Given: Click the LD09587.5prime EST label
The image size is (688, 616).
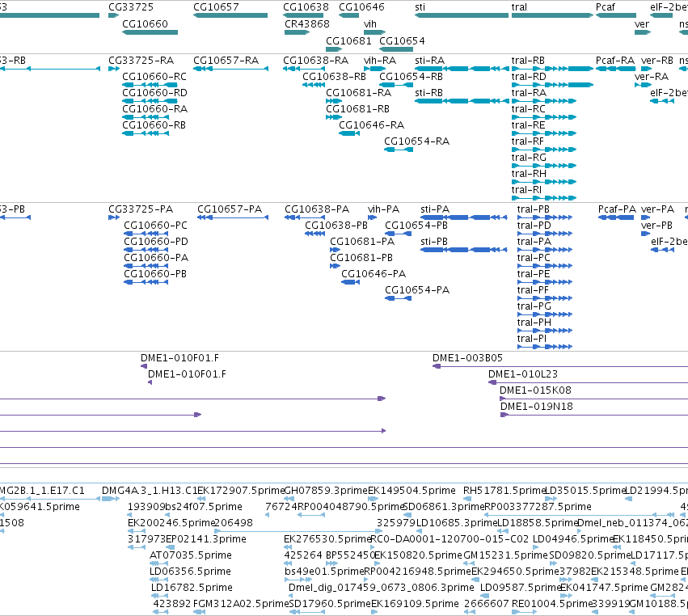Looking at the screenshot, I should coord(521,588).
